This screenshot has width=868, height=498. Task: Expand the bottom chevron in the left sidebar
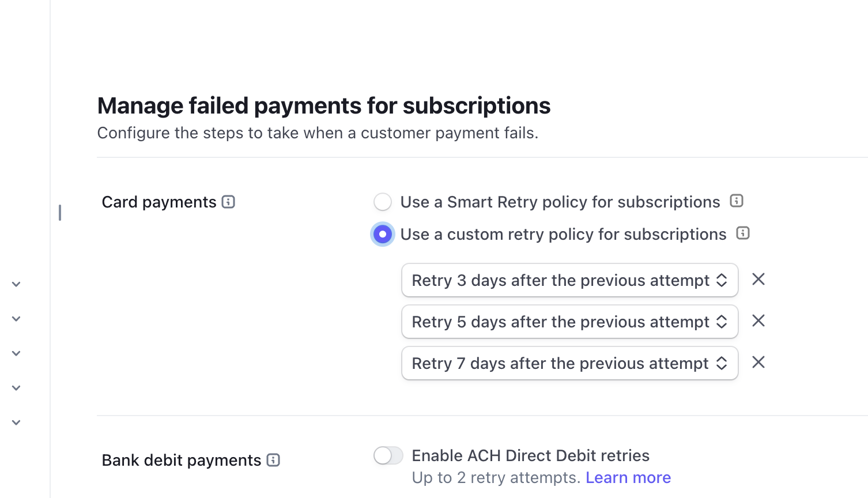coord(16,422)
